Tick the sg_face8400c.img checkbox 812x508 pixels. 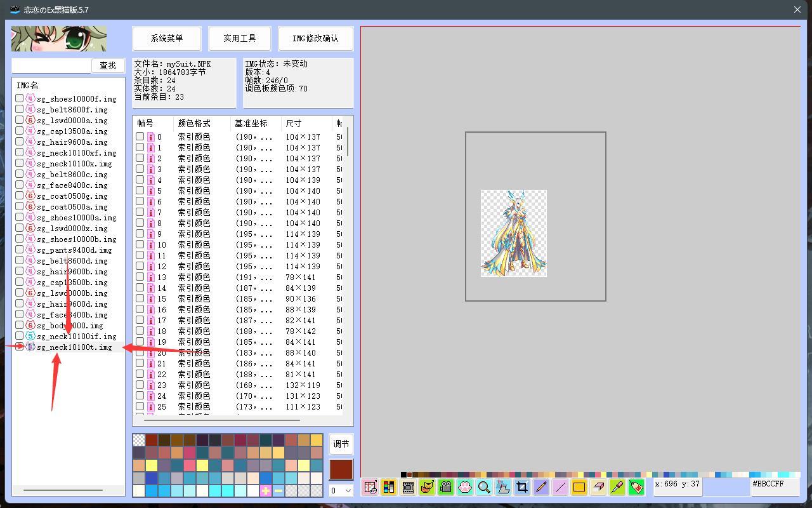20,185
